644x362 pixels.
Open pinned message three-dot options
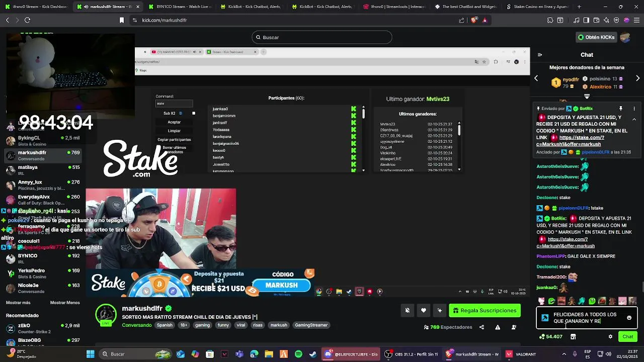click(634, 109)
